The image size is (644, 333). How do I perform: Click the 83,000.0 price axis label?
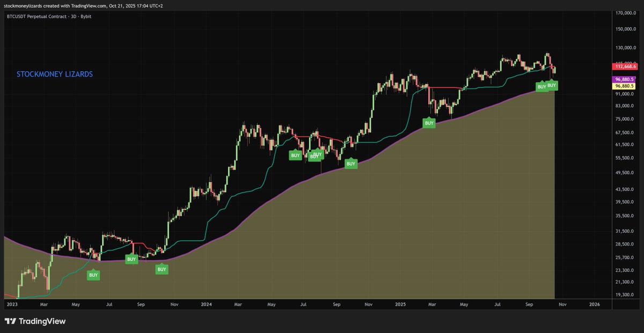click(x=625, y=106)
